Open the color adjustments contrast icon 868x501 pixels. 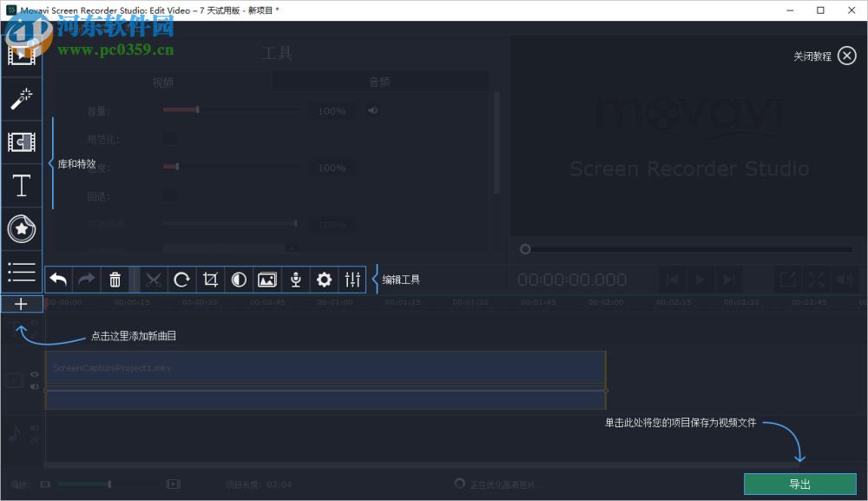coord(239,279)
